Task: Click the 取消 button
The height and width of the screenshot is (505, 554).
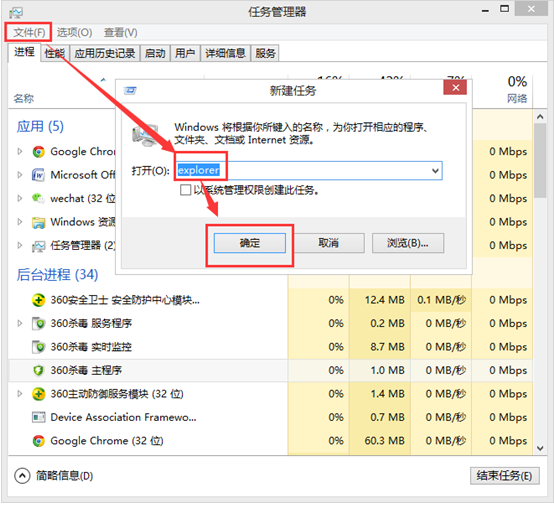Action: [x=329, y=243]
